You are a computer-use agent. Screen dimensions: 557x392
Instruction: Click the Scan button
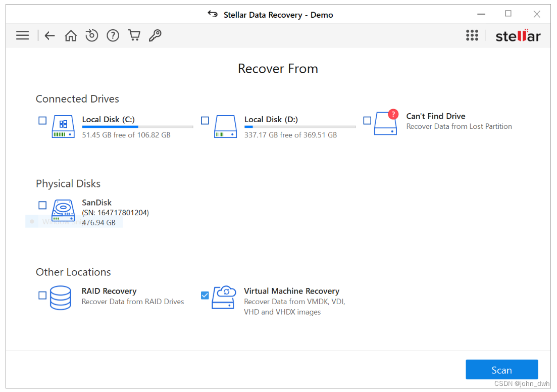[501, 370]
